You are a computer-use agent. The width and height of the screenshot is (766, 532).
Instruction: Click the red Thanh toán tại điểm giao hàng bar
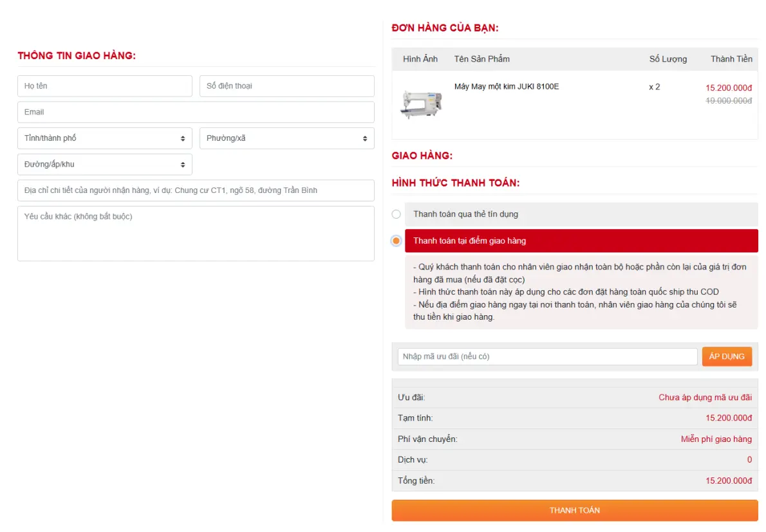coord(581,241)
